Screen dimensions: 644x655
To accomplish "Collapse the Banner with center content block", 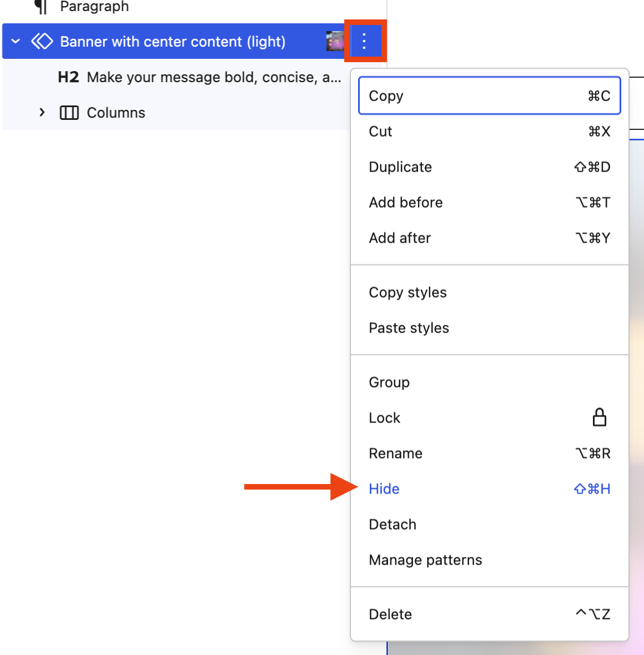I will pyautogui.click(x=16, y=42).
